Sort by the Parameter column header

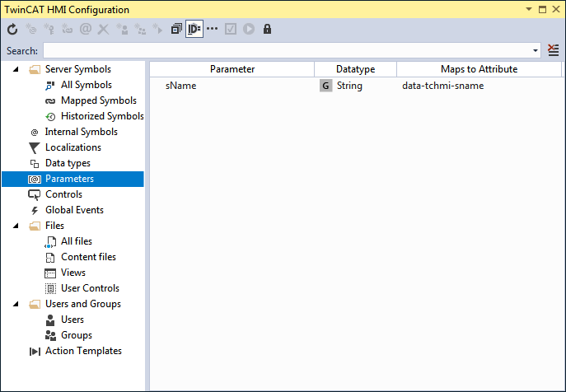pyautogui.click(x=232, y=69)
